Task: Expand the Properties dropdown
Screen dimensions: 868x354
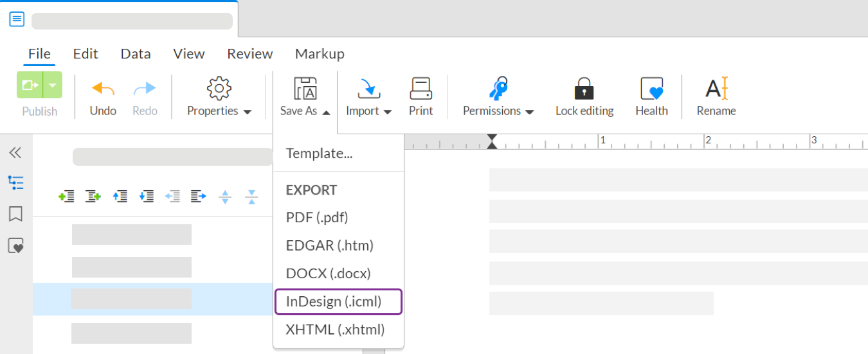Action: (219, 111)
